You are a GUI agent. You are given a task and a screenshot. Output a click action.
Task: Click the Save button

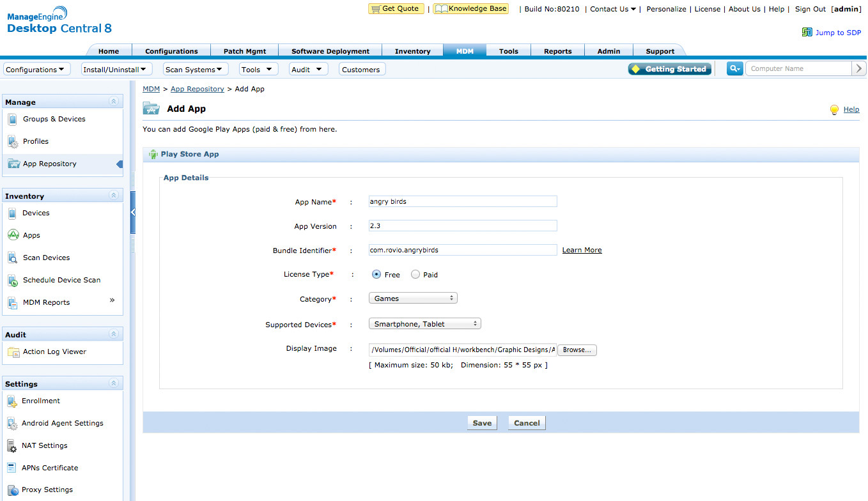[x=481, y=422]
